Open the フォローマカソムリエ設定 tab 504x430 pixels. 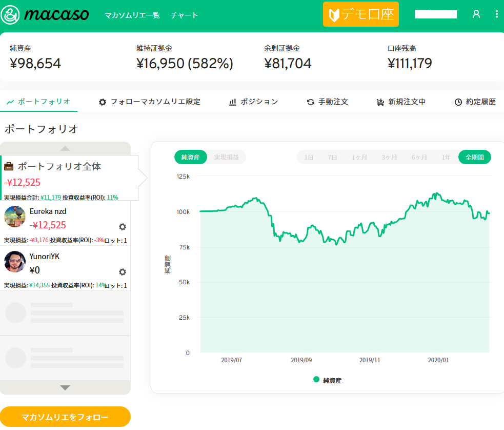pyautogui.click(x=149, y=102)
